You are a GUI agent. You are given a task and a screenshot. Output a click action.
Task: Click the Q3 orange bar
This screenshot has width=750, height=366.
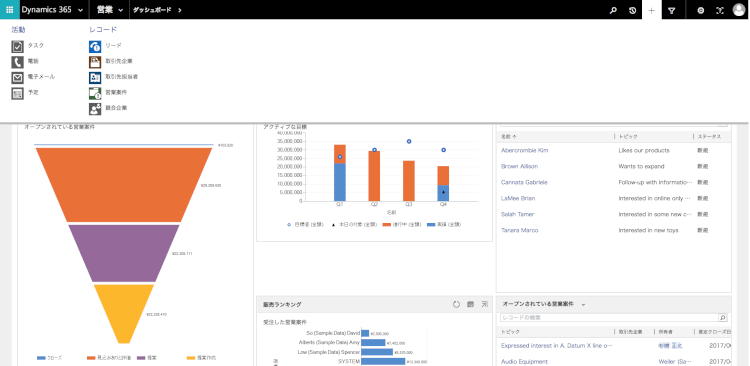(x=409, y=181)
